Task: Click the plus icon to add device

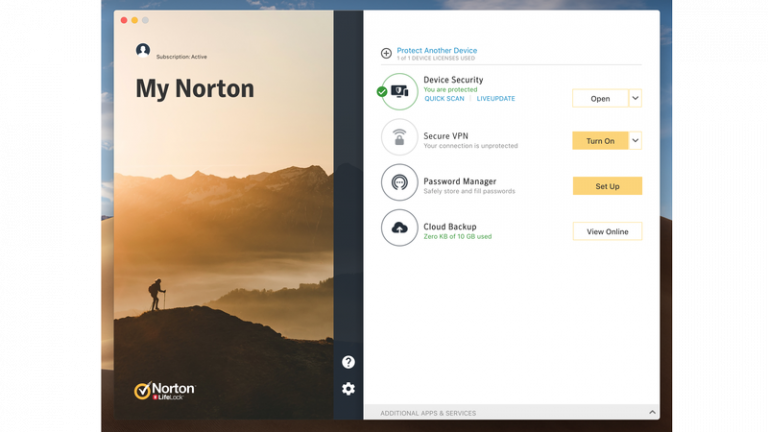Action: coord(386,53)
